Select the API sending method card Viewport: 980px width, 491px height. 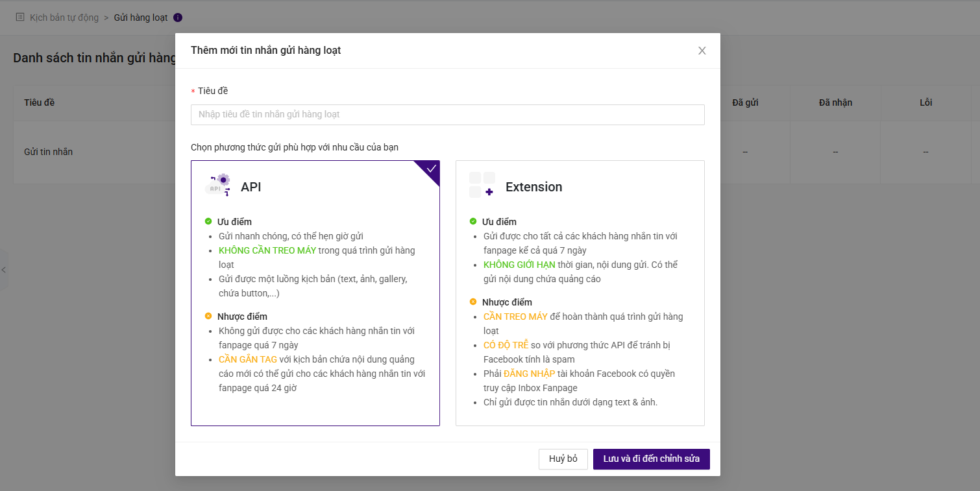coord(315,293)
